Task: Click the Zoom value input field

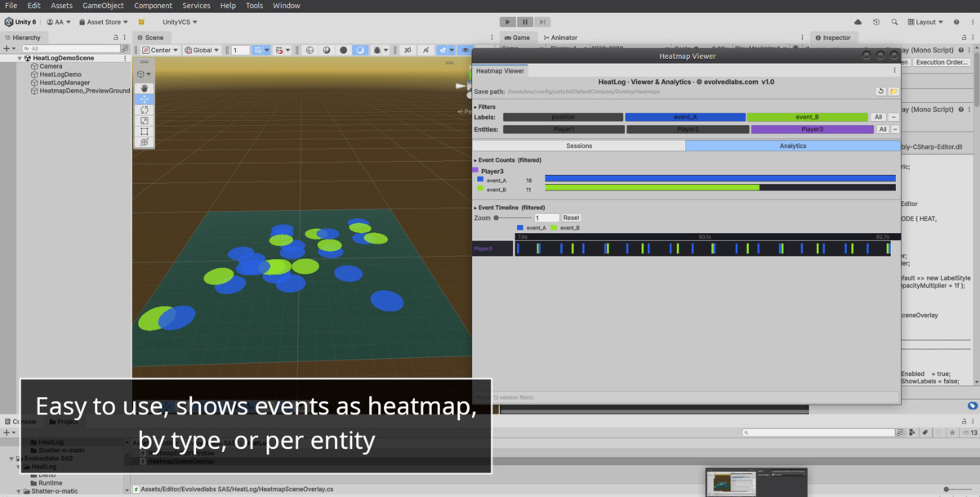Action: pos(546,217)
